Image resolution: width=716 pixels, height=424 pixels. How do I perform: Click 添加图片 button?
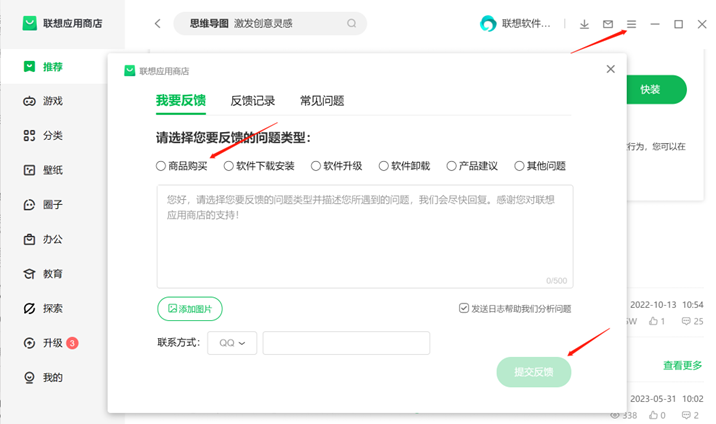pos(190,309)
